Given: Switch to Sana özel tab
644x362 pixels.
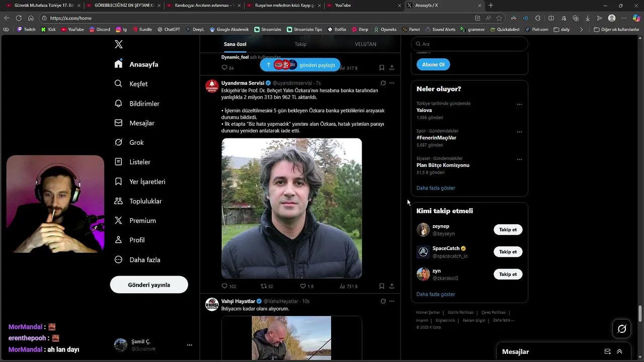Looking at the screenshot, I should (x=235, y=44).
